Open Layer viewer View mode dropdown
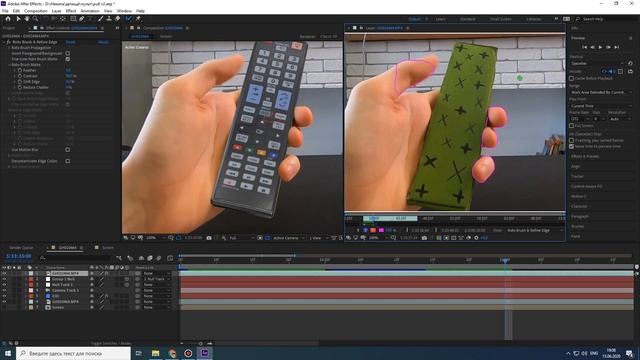This screenshot has width=640, height=360. pyautogui.click(x=535, y=230)
